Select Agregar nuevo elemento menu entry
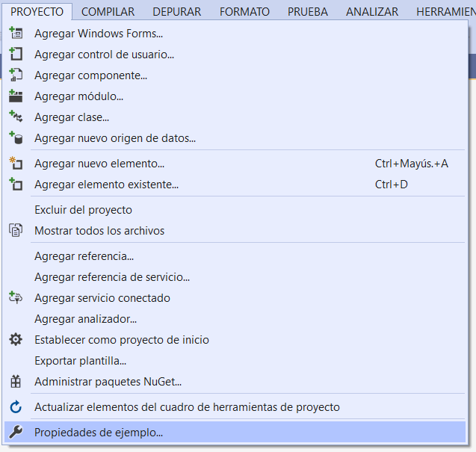 tap(99, 164)
